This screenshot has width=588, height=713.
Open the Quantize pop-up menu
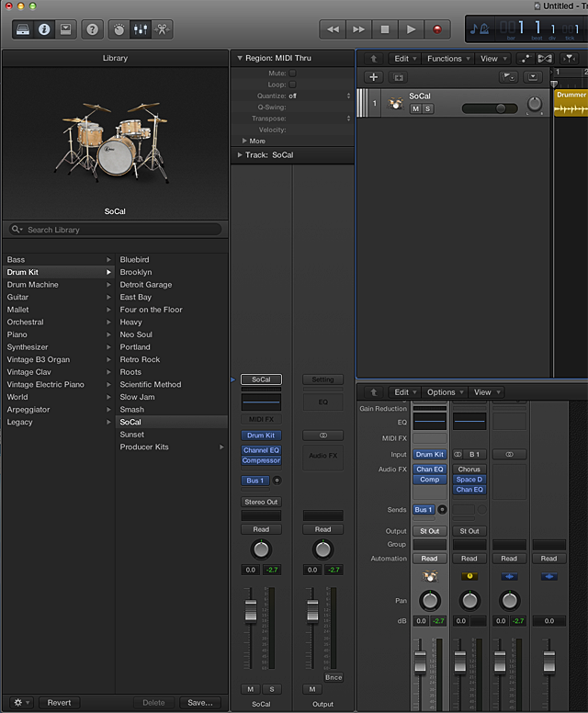tap(348, 96)
